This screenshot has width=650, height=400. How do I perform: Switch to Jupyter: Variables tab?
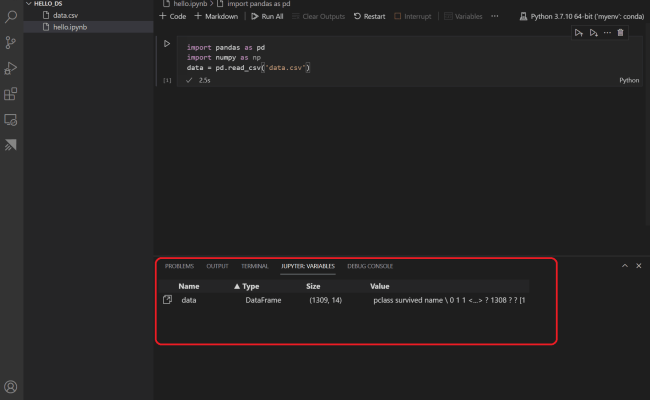(308, 266)
